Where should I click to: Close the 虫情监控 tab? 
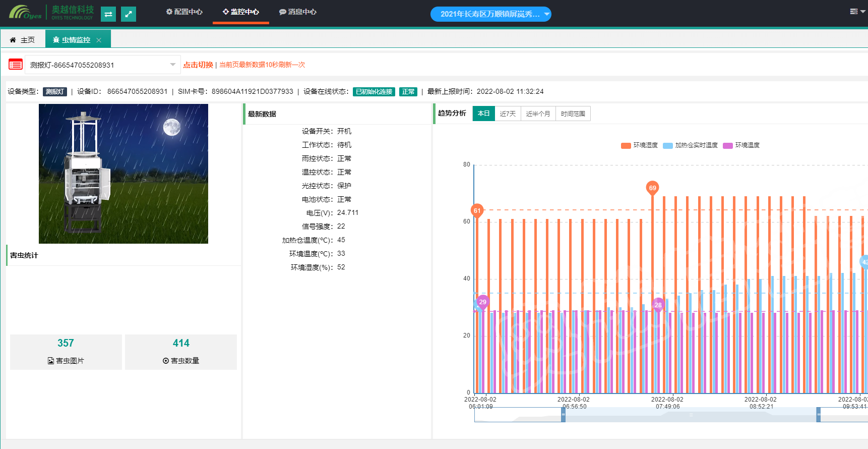click(x=99, y=40)
